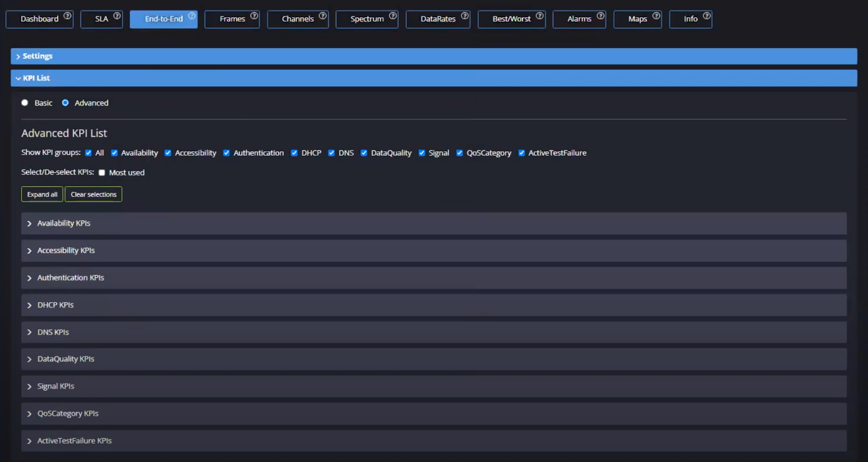Screen dimensions: 868x462
Task: Open the Info tab
Action: point(690,19)
